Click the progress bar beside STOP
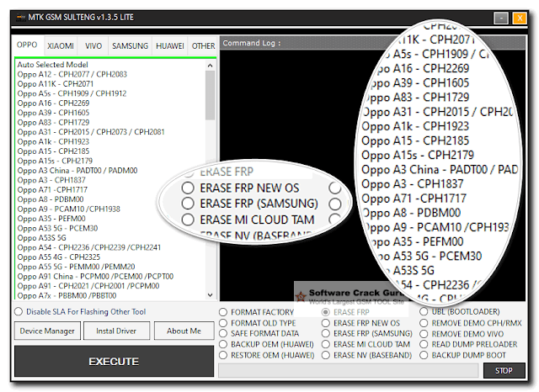This screenshot has height=392, width=539. [349, 371]
